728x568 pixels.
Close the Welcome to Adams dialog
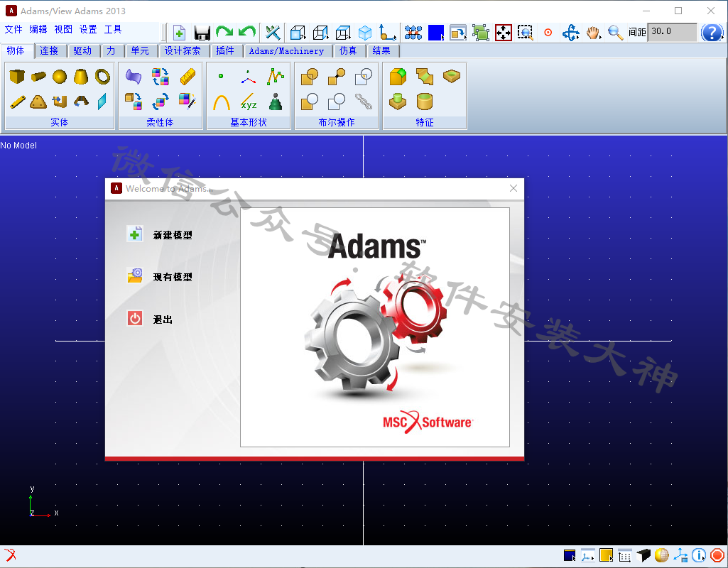(x=514, y=188)
